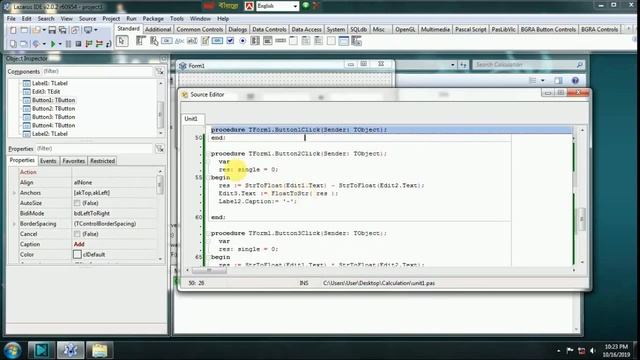Stop the program with the stop icon
The width and height of the screenshot is (640, 360).
coord(78,44)
